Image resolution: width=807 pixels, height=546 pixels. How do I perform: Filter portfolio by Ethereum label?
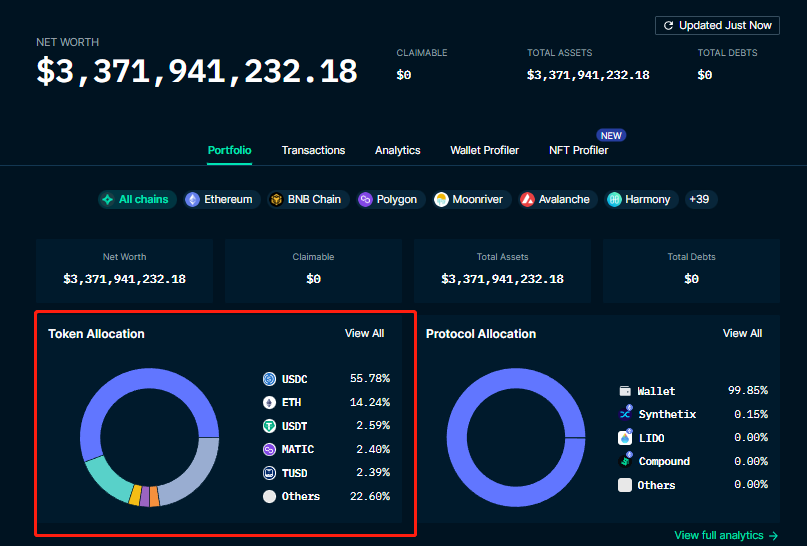228,200
